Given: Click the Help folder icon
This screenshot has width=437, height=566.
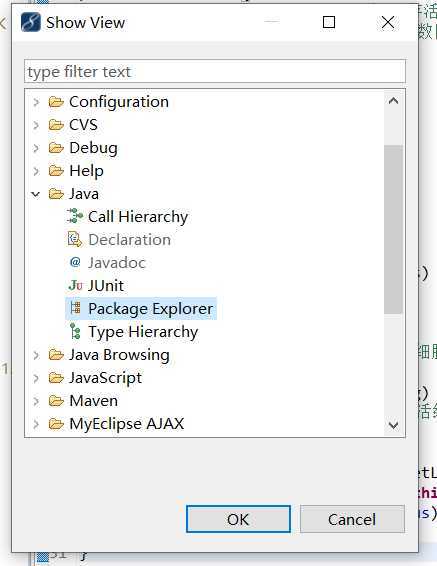Looking at the screenshot, I should tap(56, 171).
